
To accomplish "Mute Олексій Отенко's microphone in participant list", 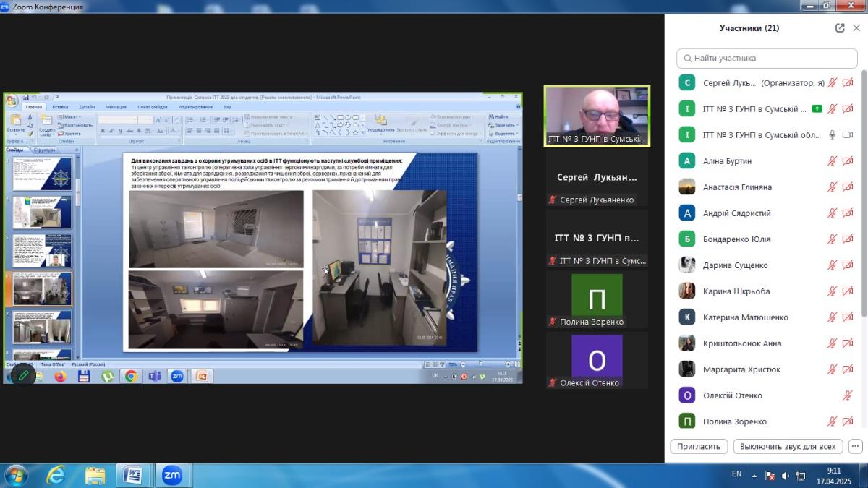I will [x=848, y=395].
